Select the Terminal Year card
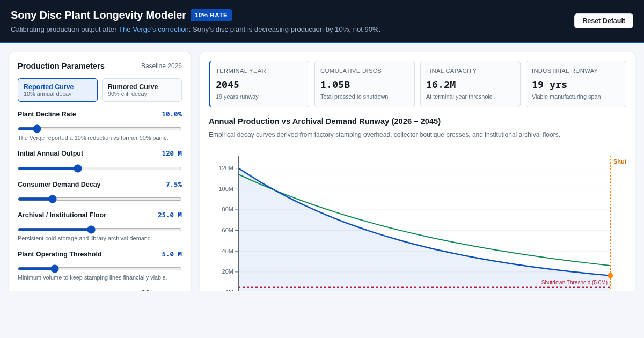The height and width of the screenshot is (338, 644). [259, 84]
